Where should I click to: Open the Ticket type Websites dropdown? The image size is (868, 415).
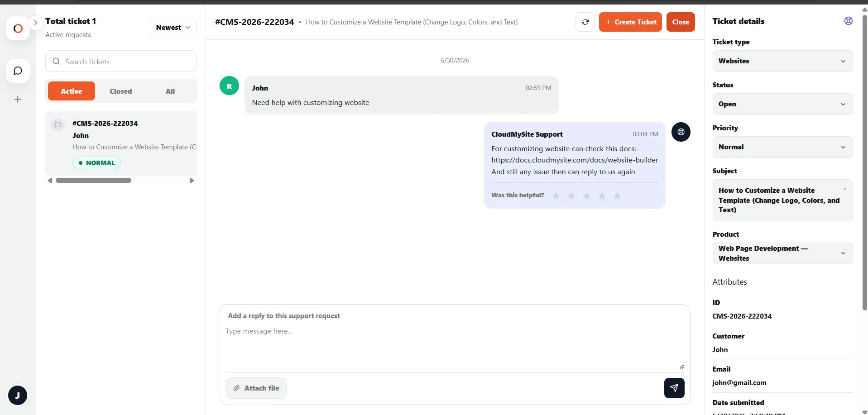click(x=782, y=61)
